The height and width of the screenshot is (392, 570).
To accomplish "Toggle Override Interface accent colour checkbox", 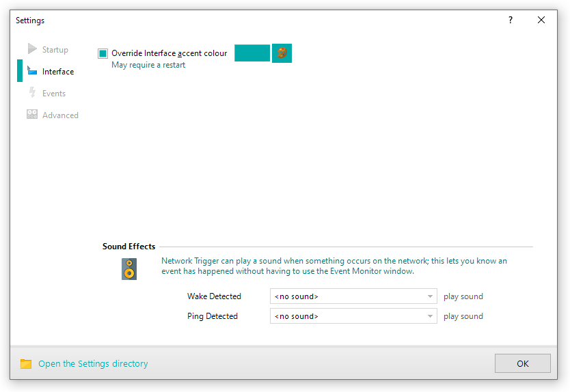I will pyautogui.click(x=103, y=53).
